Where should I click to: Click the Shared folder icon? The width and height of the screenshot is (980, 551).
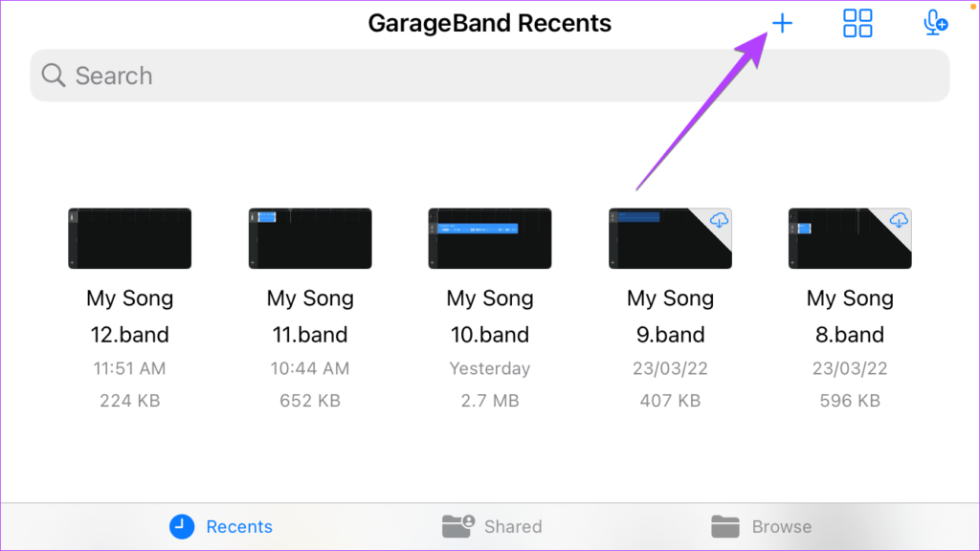[x=458, y=526]
